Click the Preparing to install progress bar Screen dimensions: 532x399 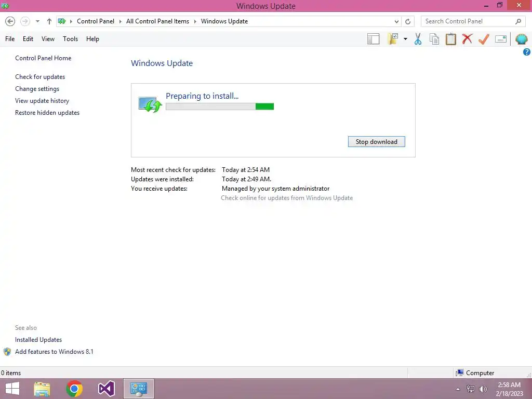[220, 107]
